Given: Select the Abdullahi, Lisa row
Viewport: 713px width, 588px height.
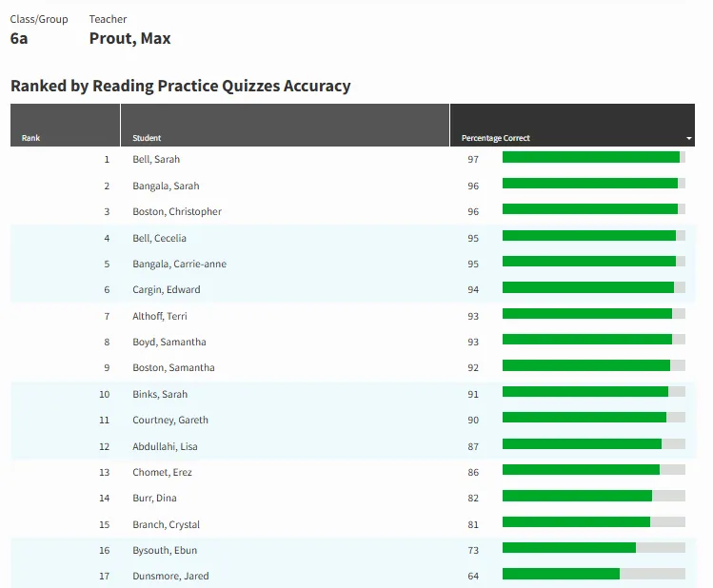Looking at the screenshot, I should click(352, 446).
